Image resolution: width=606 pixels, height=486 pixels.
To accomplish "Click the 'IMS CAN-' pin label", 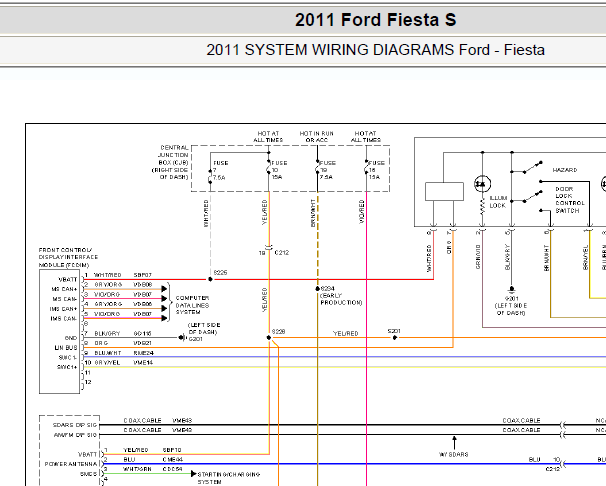I will coord(63,319).
